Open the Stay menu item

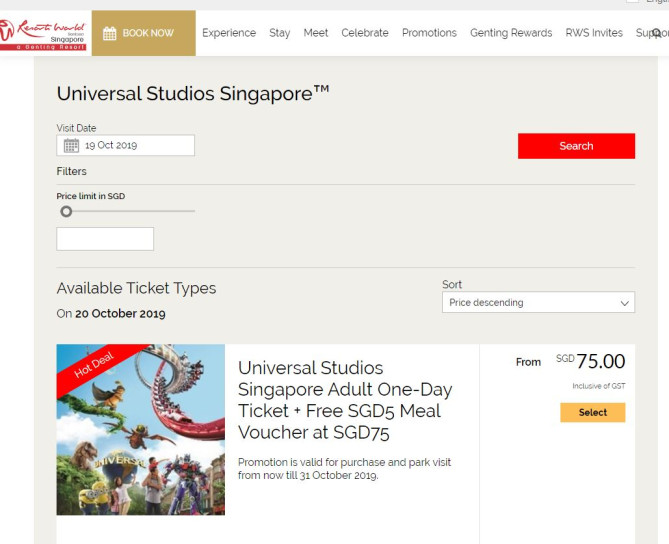point(280,33)
